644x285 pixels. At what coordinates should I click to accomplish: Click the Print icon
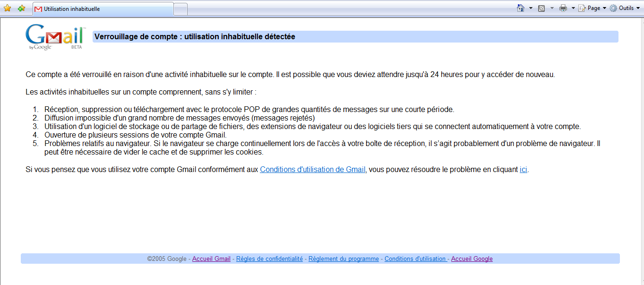pyautogui.click(x=563, y=8)
